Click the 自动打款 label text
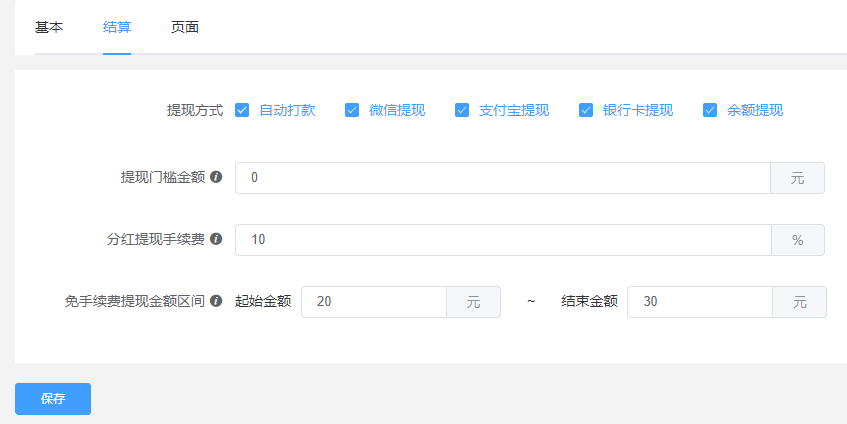The image size is (847, 424). (287, 110)
